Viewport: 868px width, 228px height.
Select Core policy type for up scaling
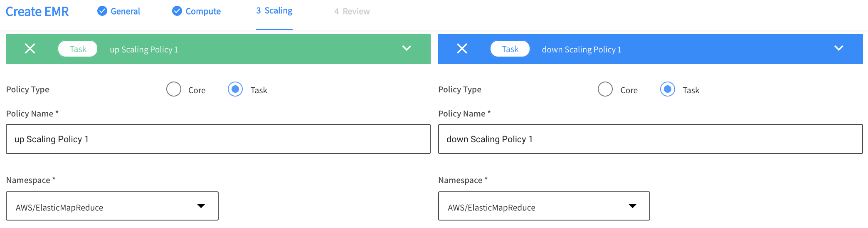point(174,89)
